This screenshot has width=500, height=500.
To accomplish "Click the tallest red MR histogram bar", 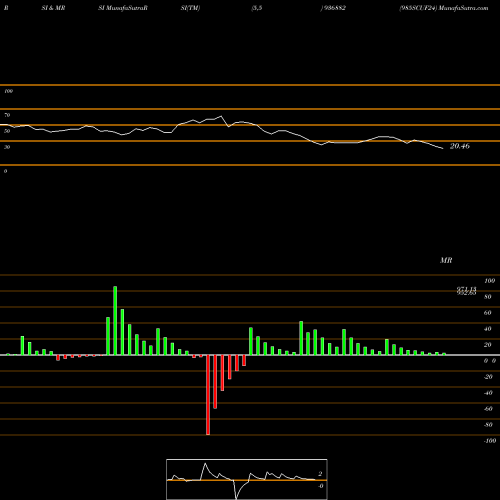I will tap(208, 395).
